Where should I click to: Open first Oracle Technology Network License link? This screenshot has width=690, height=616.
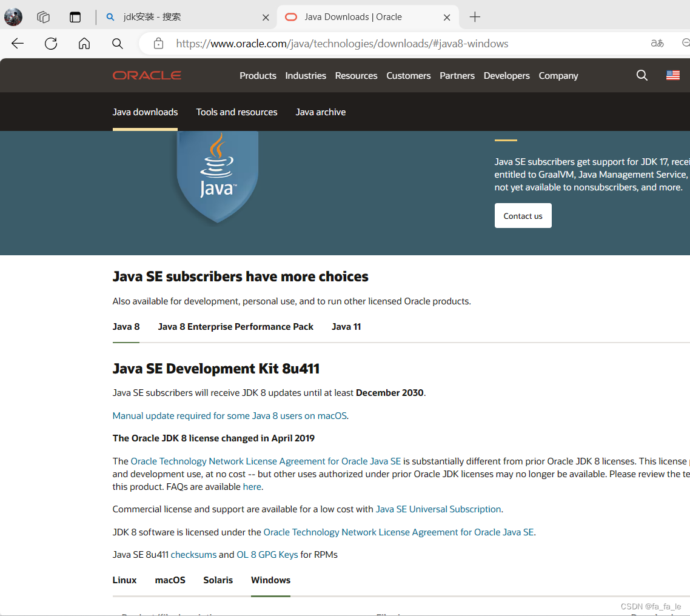coord(266,461)
